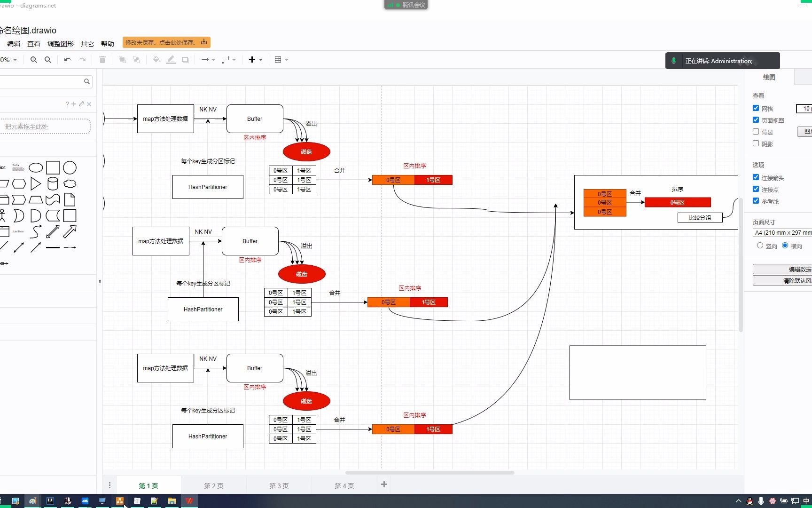Click the bring to front icon
The width and height of the screenshot is (812, 508).
click(x=122, y=60)
